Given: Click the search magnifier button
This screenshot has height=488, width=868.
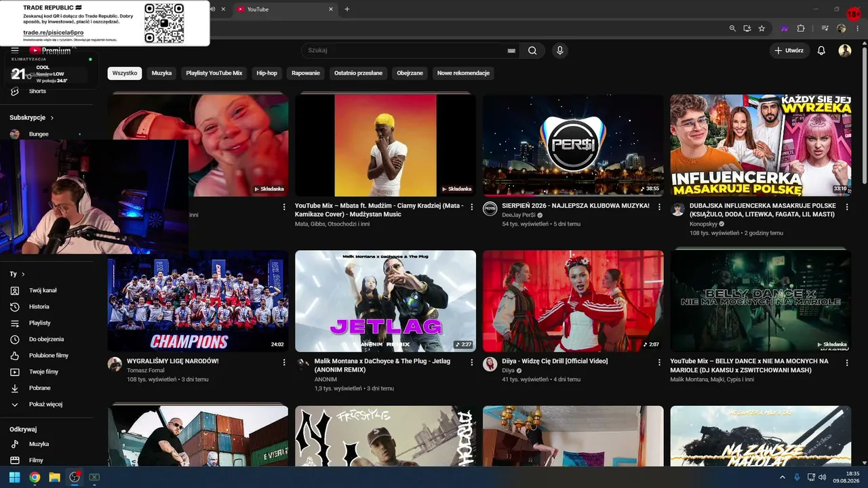Looking at the screenshot, I should 532,50.
